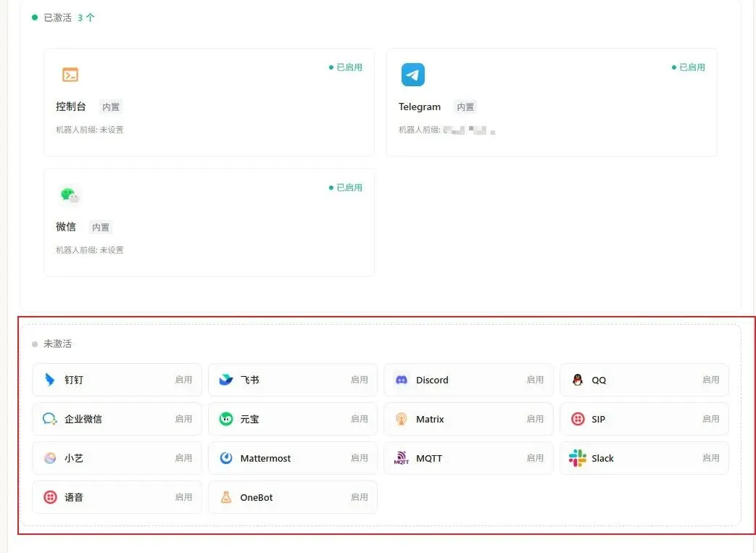Click the OneBot channel name

click(257, 497)
